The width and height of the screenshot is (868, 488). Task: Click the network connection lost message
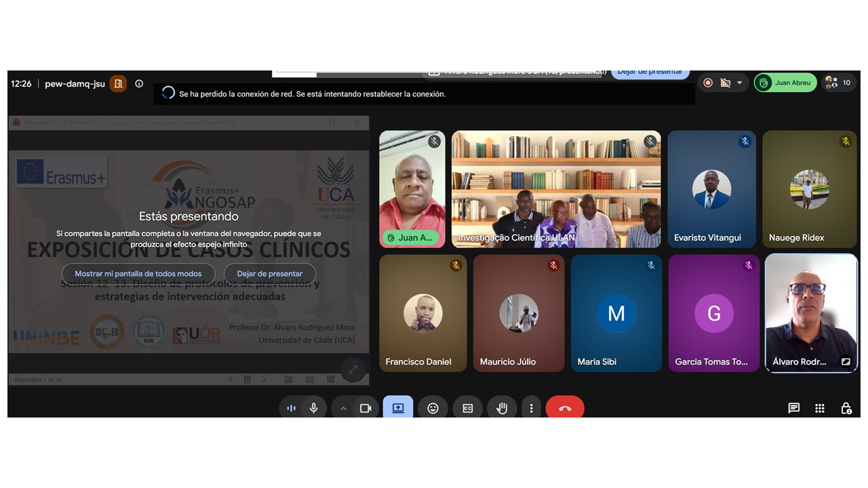[x=313, y=94]
